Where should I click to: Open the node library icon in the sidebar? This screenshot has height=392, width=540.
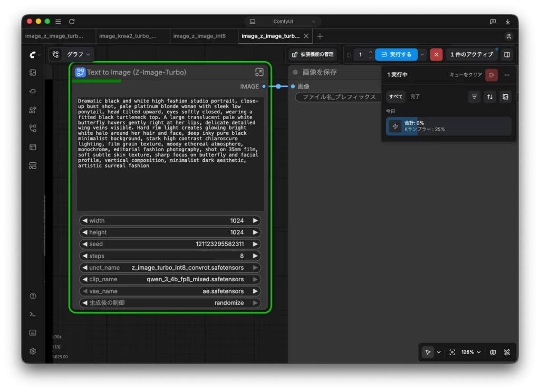point(33,110)
